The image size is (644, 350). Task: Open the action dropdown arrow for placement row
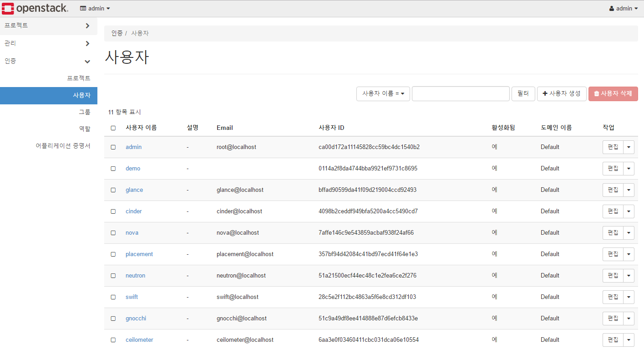point(629,254)
